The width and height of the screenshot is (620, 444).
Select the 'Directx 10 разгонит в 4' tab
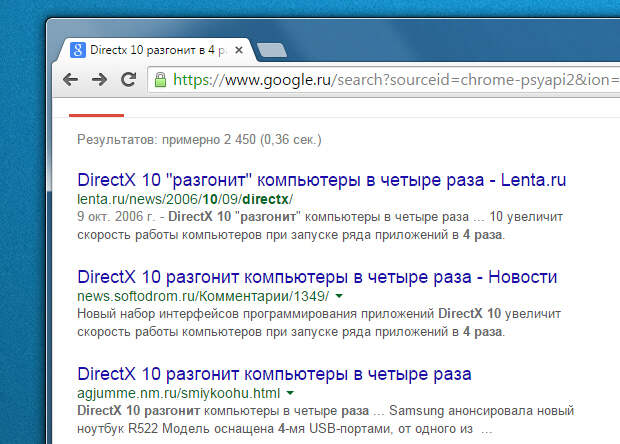pos(154,50)
